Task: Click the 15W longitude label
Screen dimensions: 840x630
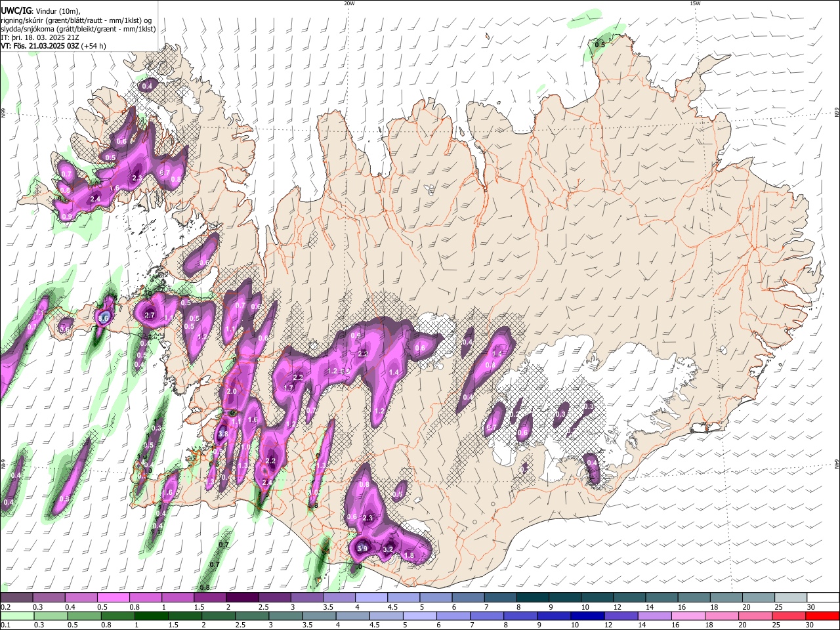Action: [x=695, y=3]
